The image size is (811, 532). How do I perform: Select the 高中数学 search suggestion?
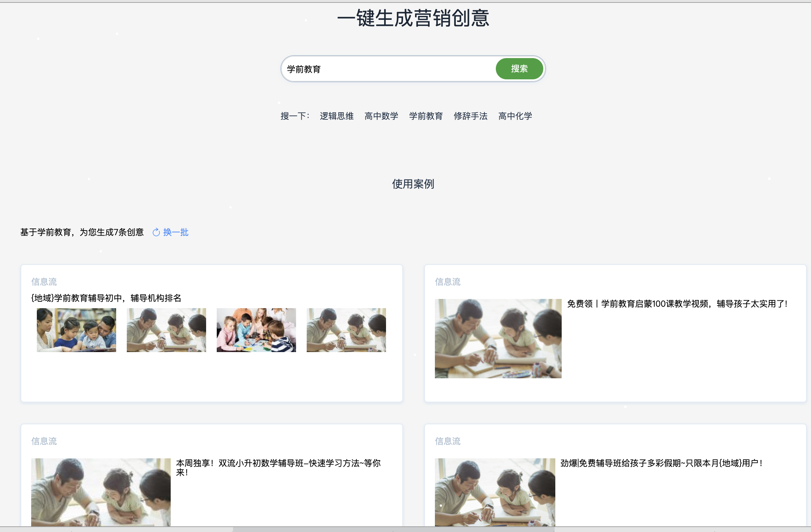(381, 116)
